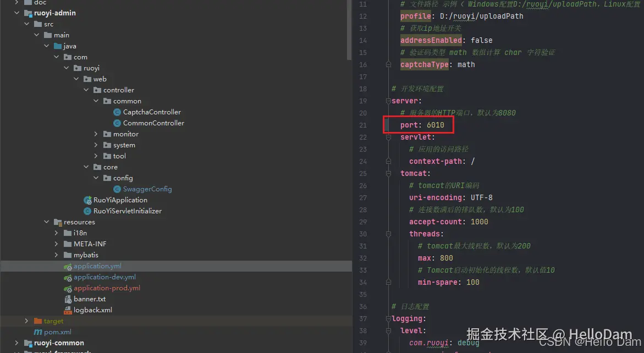Screen dimensions: 644x353
Task: Select SwaggerConfig in project tree
Action: pyautogui.click(x=147, y=189)
